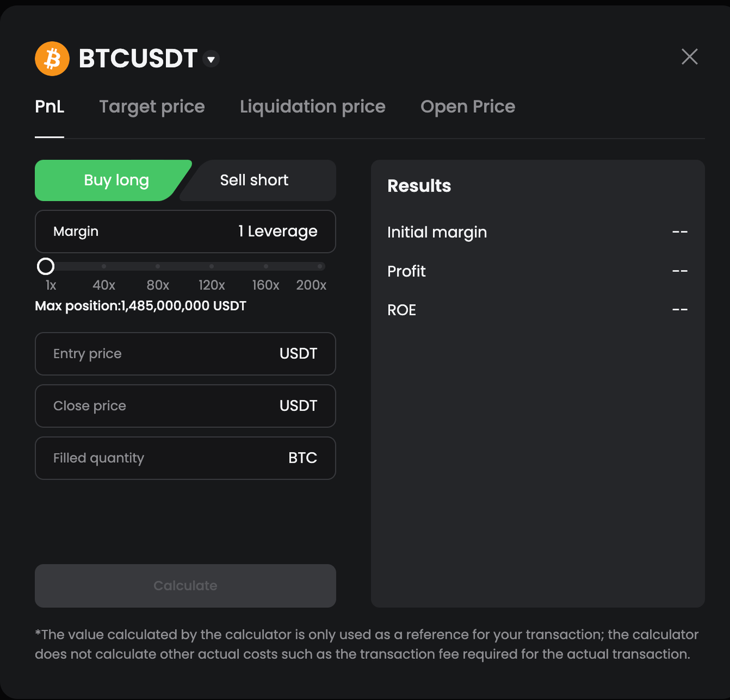
Task: Set leverage slider to 120x mark
Action: pos(212,266)
